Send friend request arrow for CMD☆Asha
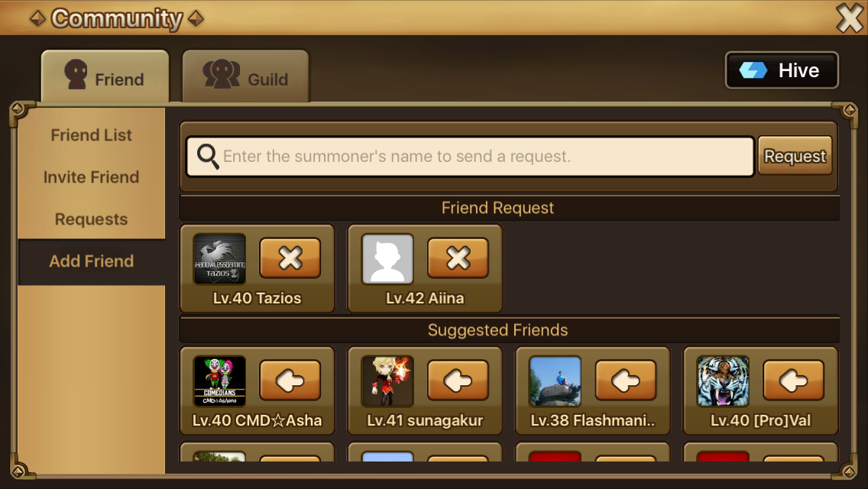The width and height of the screenshot is (868, 489). pos(290,381)
